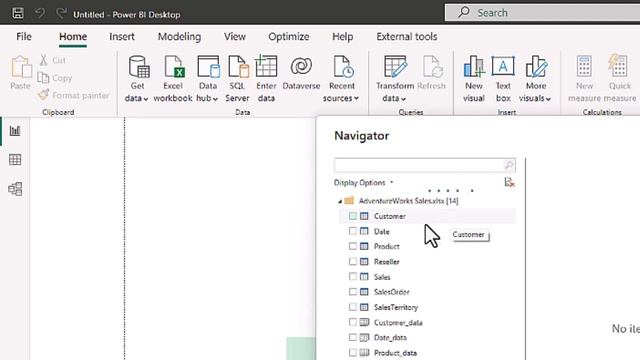Connect to Dataverse
This screenshot has width=640, height=360.
(301, 73)
